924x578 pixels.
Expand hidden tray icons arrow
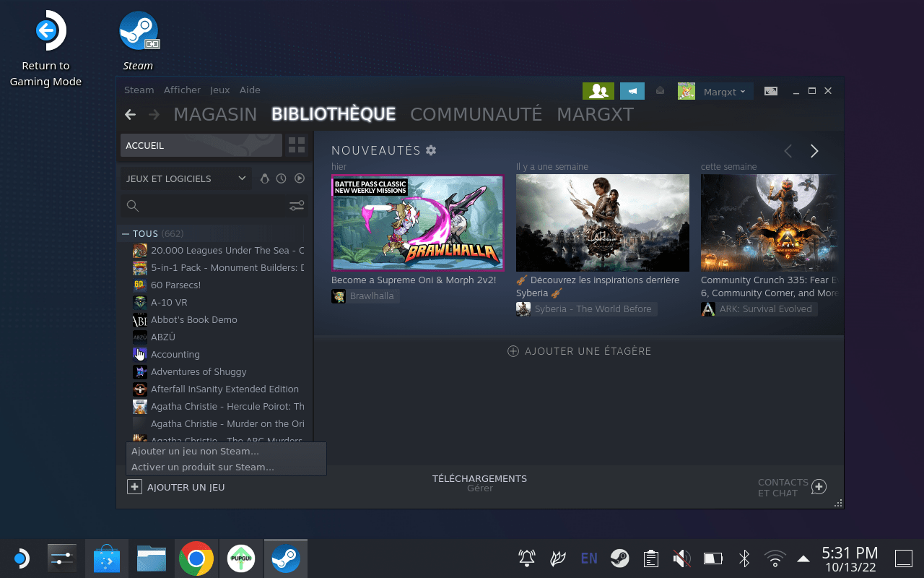[x=803, y=558]
